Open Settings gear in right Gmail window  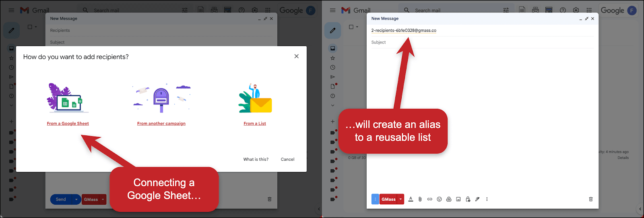click(x=576, y=10)
